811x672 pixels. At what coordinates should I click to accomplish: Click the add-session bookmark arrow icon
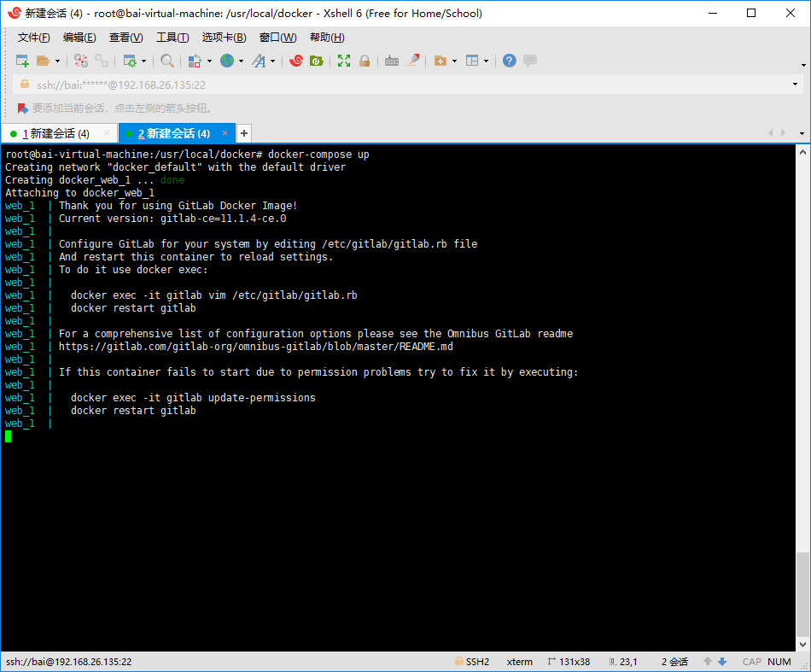click(x=23, y=108)
